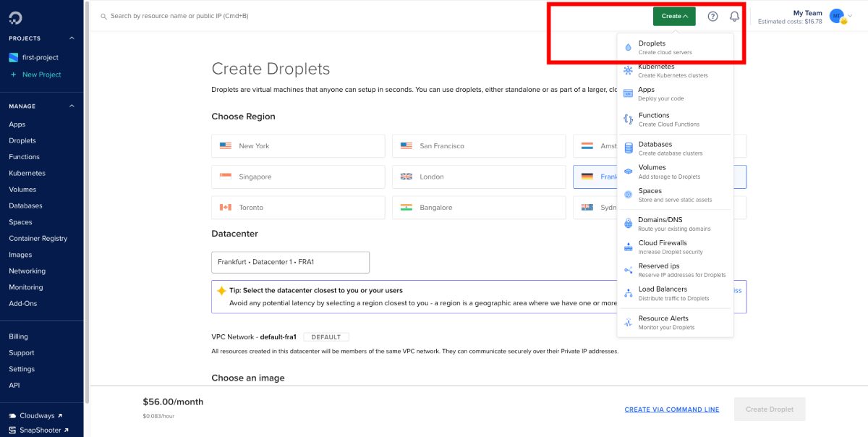Screen dimensions: 868x437
Task: Click the Kubernetes wheel icon in Create menu
Action: [628, 70]
